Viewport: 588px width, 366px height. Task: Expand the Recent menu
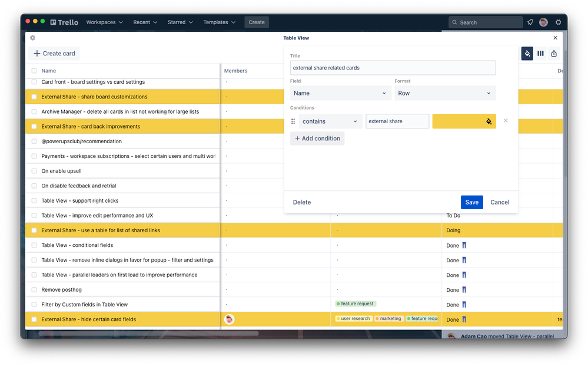tap(145, 22)
